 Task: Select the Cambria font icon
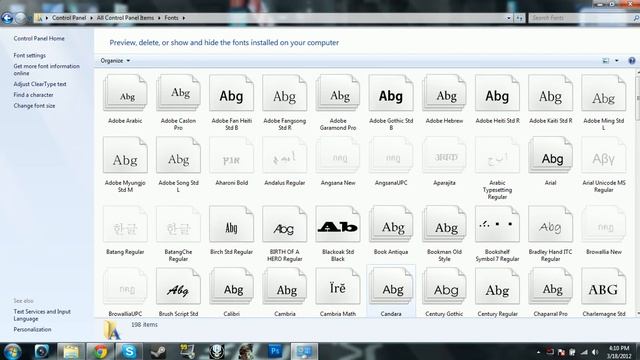click(284, 287)
